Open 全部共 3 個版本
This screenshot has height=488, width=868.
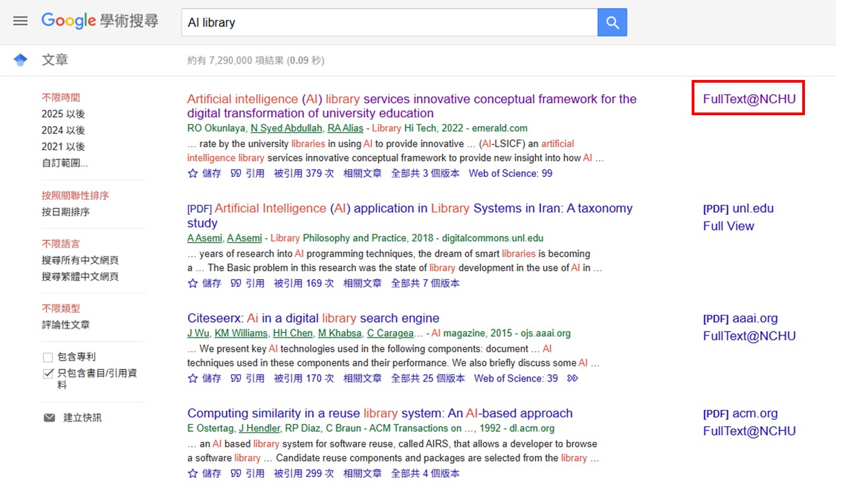[x=425, y=174]
